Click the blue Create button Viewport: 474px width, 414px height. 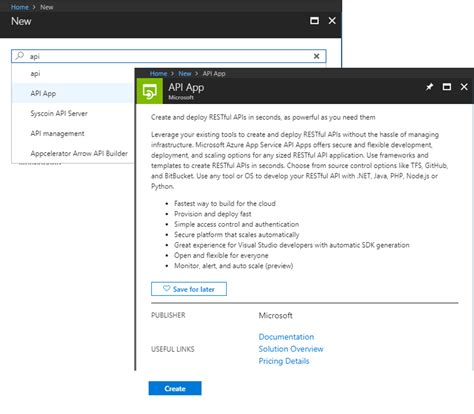coord(175,388)
